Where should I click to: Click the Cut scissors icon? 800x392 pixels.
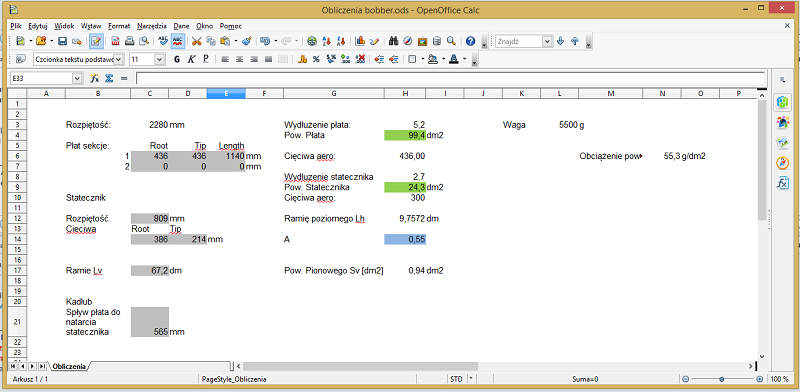pyautogui.click(x=197, y=41)
